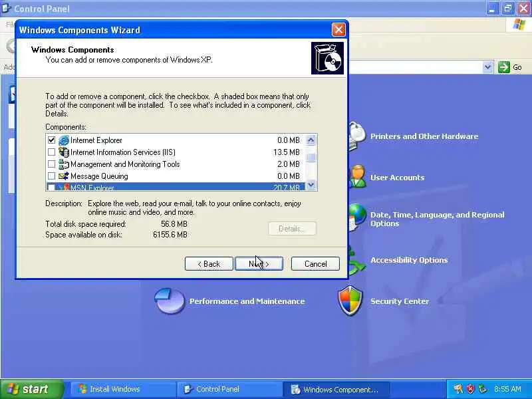Select Internet Information Services (IIS) row label
Image resolution: width=532 pixels, height=399 pixels.
123,152
